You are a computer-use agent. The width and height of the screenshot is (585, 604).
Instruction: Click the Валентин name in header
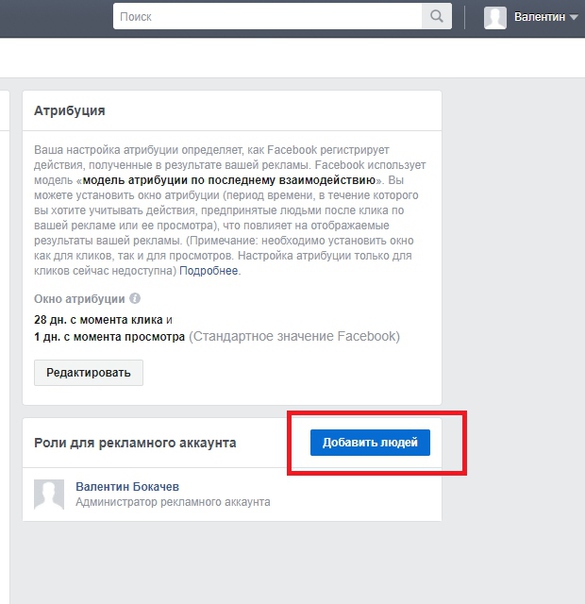click(x=540, y=17)
